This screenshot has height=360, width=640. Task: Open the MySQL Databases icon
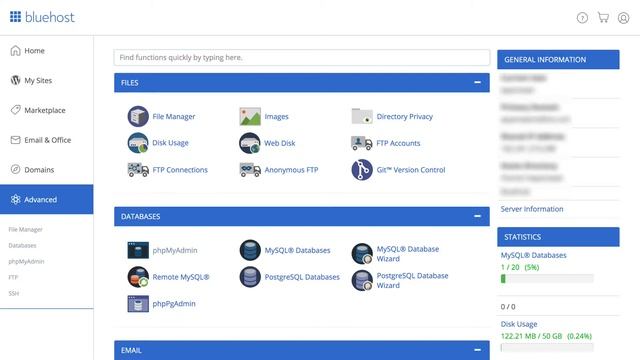pos(250,250)
